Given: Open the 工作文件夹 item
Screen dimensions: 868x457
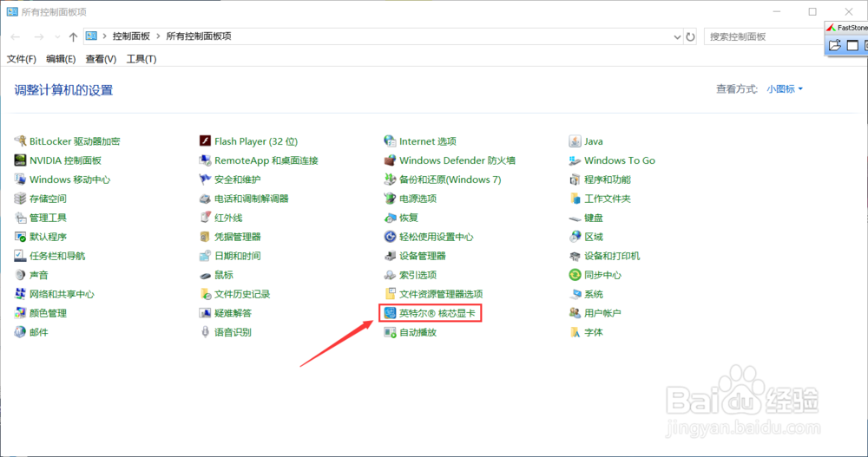Looking at the screenshot, I should click(x=600, y=199).
